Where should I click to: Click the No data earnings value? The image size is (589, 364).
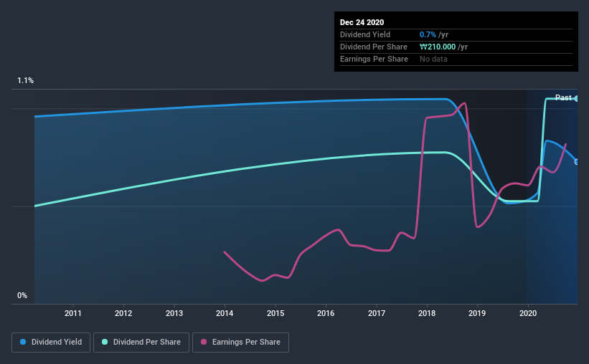[x=433, y=59]
